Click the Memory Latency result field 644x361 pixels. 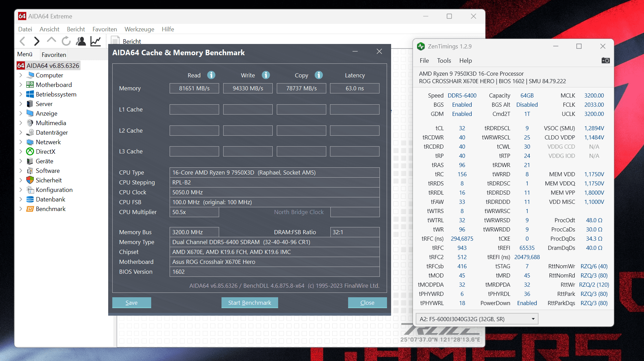[355, 88]
